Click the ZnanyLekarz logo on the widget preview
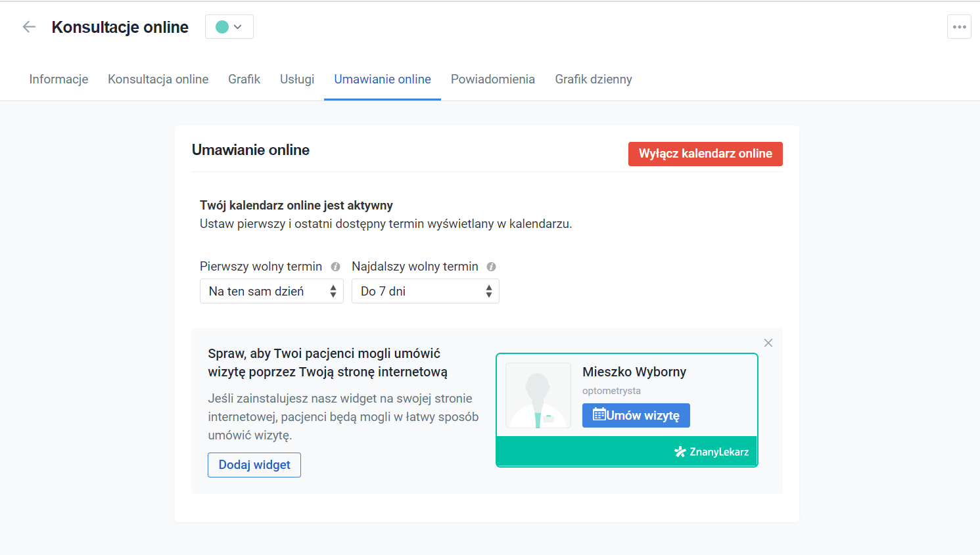The image size is (980, 555). pos(711,451)
